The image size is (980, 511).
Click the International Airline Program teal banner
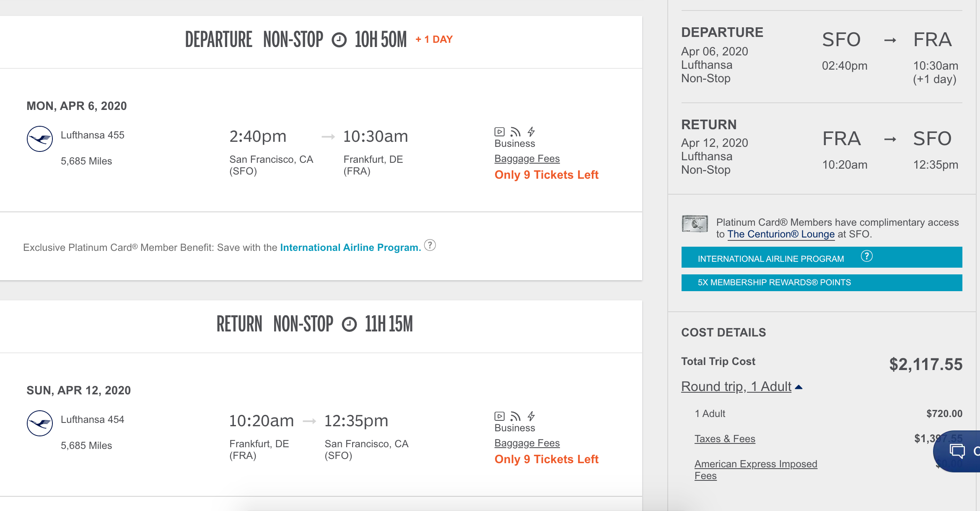pos(770,259)
